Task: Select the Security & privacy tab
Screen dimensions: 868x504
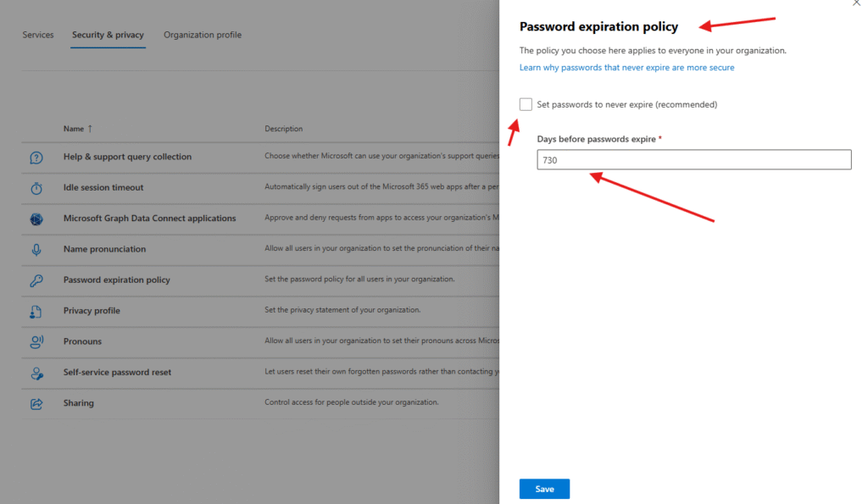Action: (108, 35)
